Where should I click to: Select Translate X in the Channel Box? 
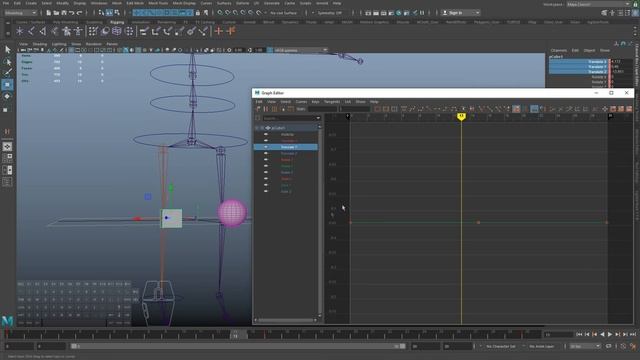pyautogui.click(x=579, y=62)
